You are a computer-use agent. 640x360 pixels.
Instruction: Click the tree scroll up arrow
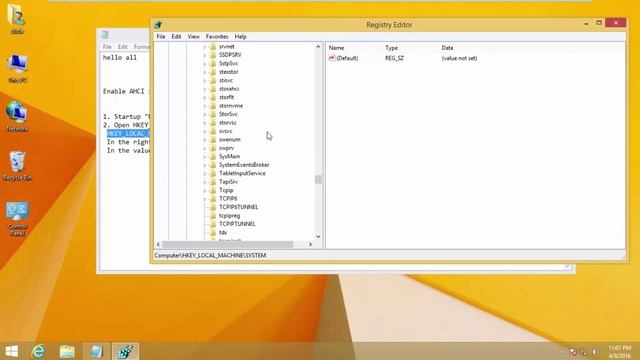pyautogui.click(x=318, y=47)
